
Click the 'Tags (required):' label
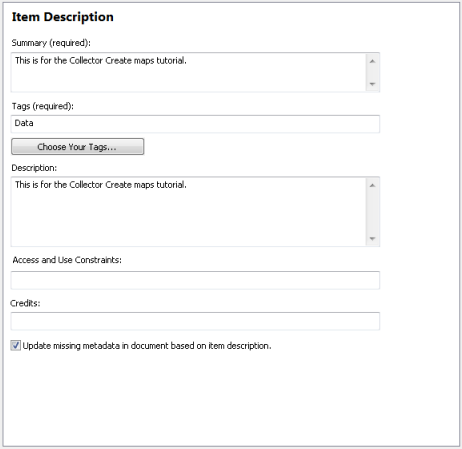[43, 106]
